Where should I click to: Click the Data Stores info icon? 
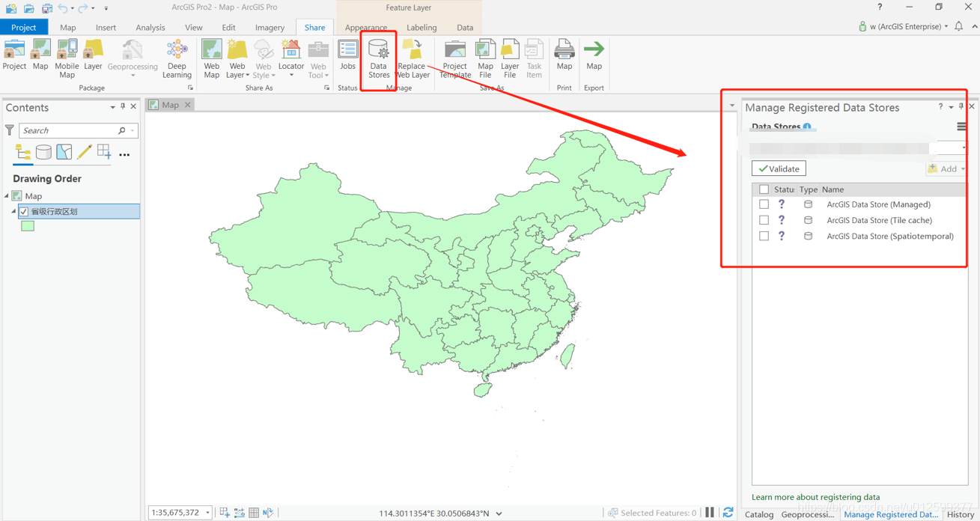pyautogui.click(x=807, y=127)
